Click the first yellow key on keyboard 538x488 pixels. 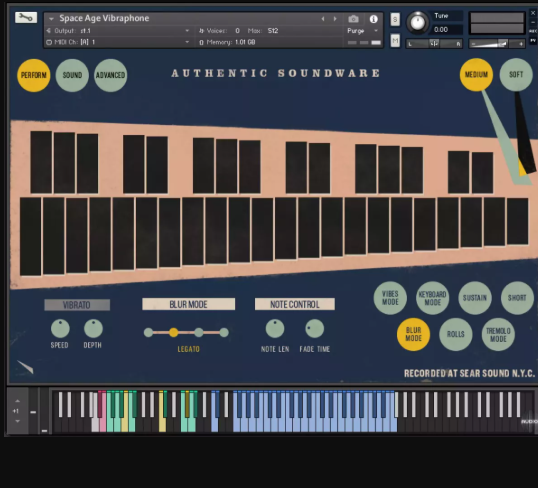(125, 425)
